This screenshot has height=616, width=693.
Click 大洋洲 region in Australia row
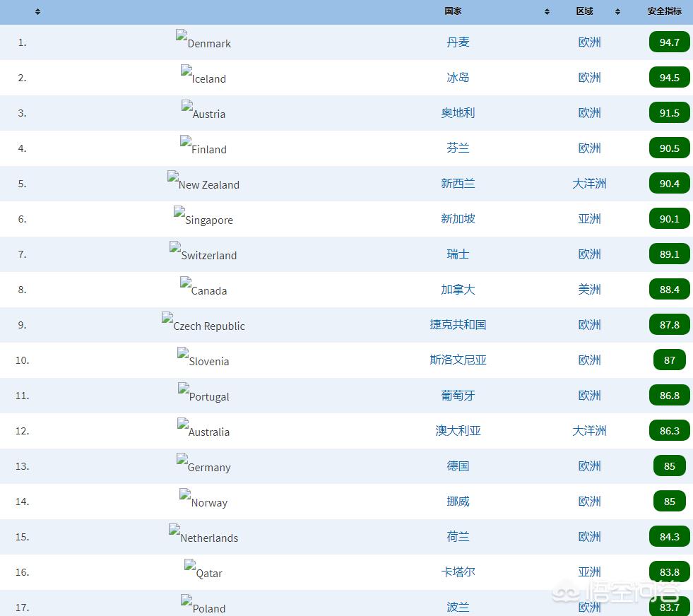589,432
